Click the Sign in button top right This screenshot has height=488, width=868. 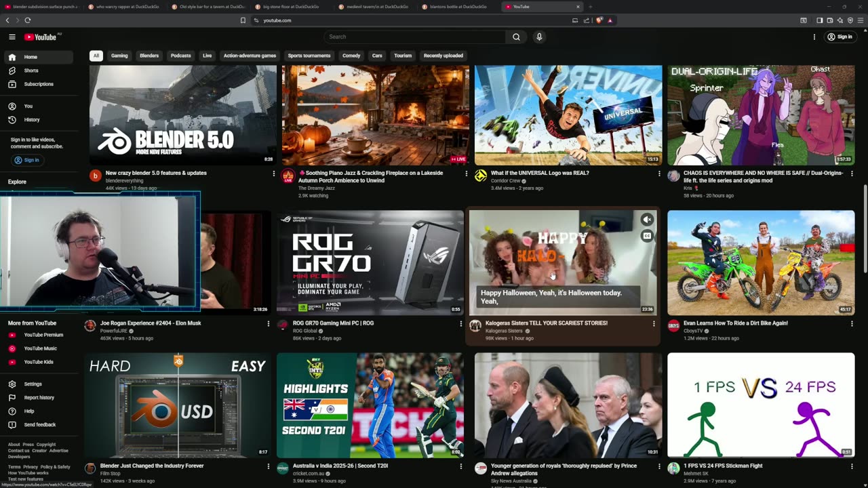(840, 37)
